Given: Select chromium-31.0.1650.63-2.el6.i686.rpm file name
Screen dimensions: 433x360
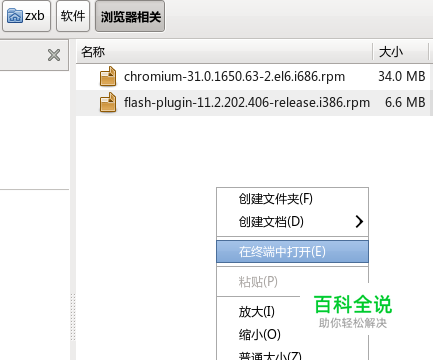Looking at the screenshot, I should pyautogui.click(x=234, y=76).
